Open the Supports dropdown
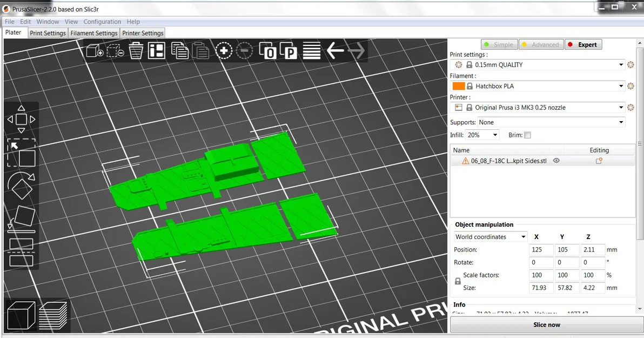This screenshot has width=644, height=338. point(551,122)
